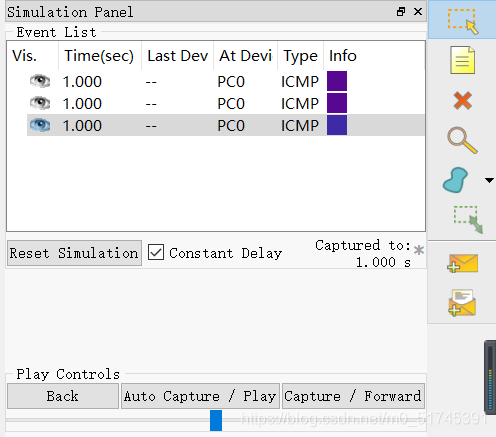Click the Info column header
Viewport: 496px width, 437px height.
click(374, 56)
